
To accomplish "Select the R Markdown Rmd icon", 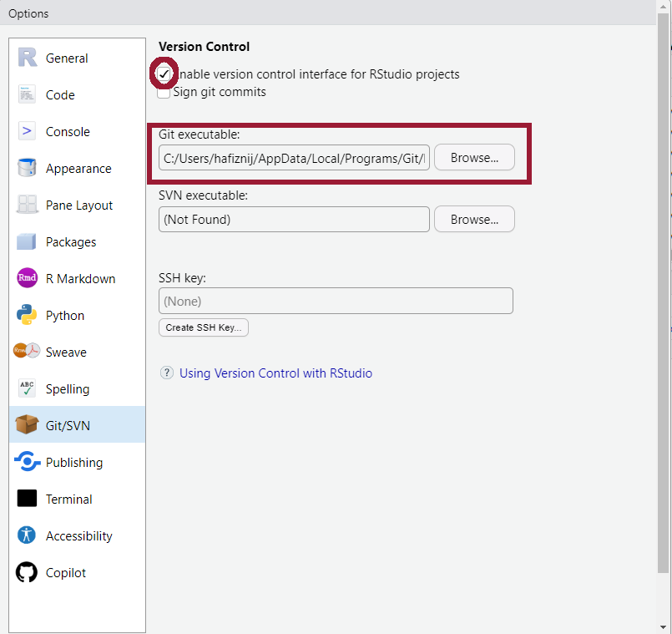I will click(28, 278).
